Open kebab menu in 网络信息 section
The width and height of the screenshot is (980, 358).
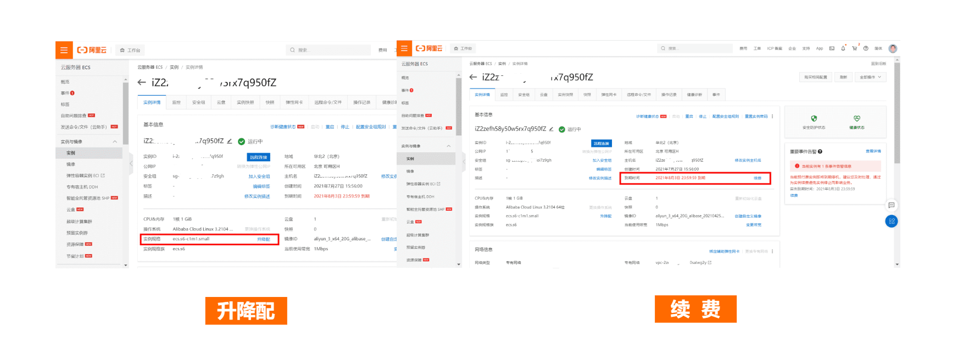[x=772, y=251]
